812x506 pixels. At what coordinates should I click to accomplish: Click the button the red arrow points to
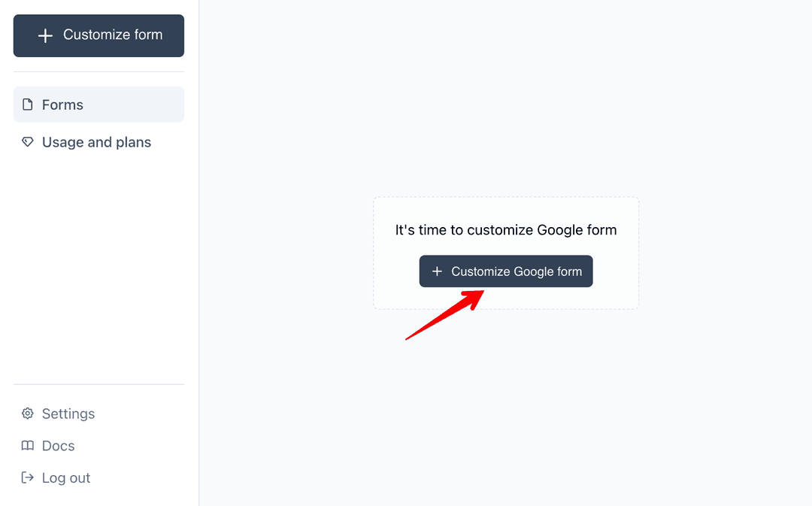point(505,271)
